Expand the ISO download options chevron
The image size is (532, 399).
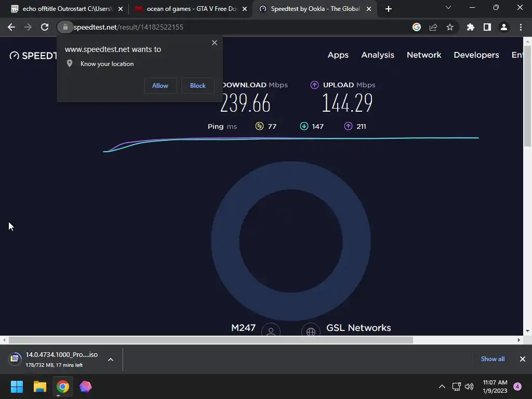[111, 360]
